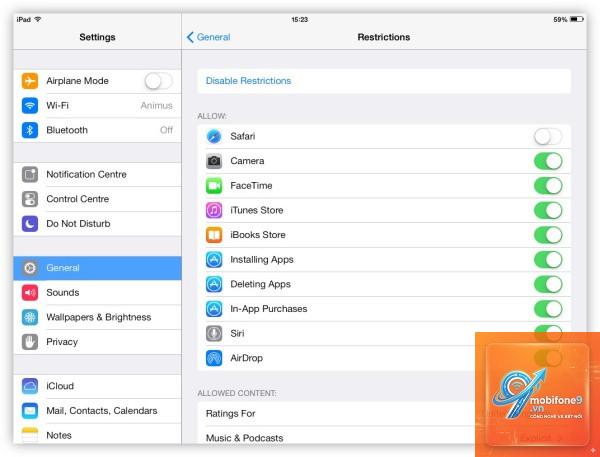Tap the Wi-Fi icon in sidebar

[x=30, y=106]
